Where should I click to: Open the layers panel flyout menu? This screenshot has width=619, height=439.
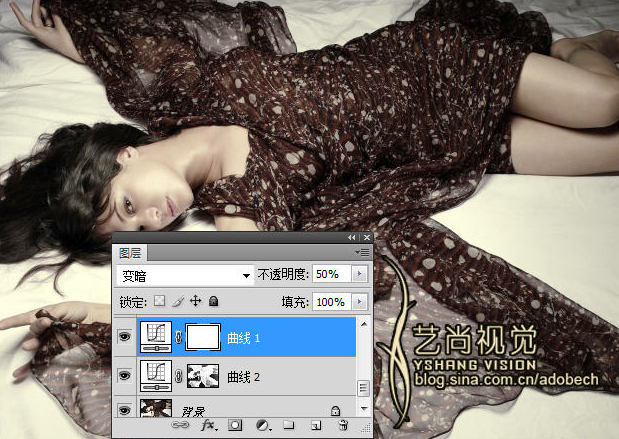[x=362, y=252]
